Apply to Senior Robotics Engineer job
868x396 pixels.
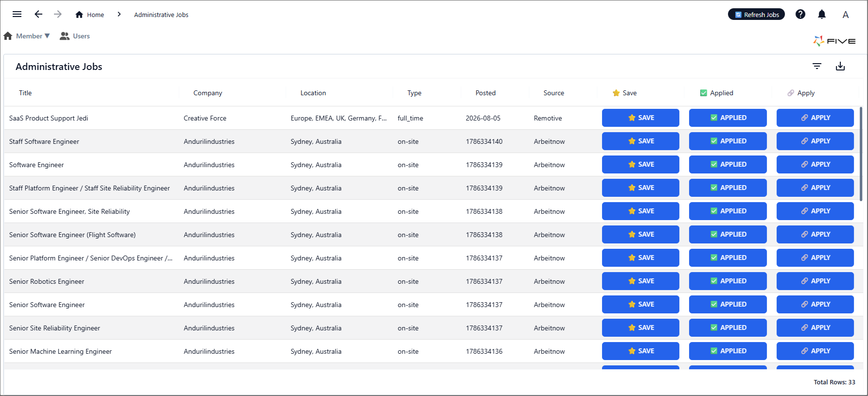click(815, 281)
